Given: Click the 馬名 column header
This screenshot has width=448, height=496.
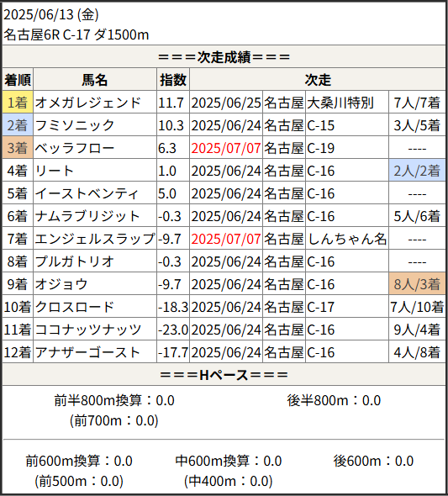Looking at the screenshot, I should click(x=95, y=79).
